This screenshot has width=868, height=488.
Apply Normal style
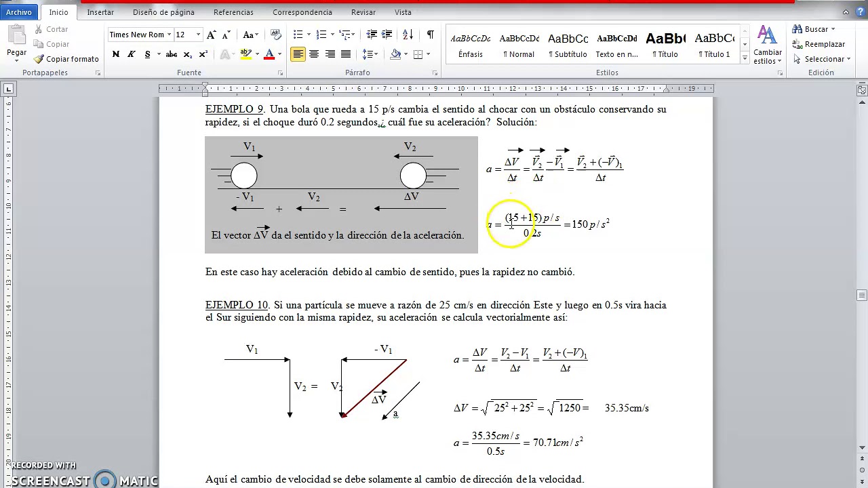[x=519, y=45]
